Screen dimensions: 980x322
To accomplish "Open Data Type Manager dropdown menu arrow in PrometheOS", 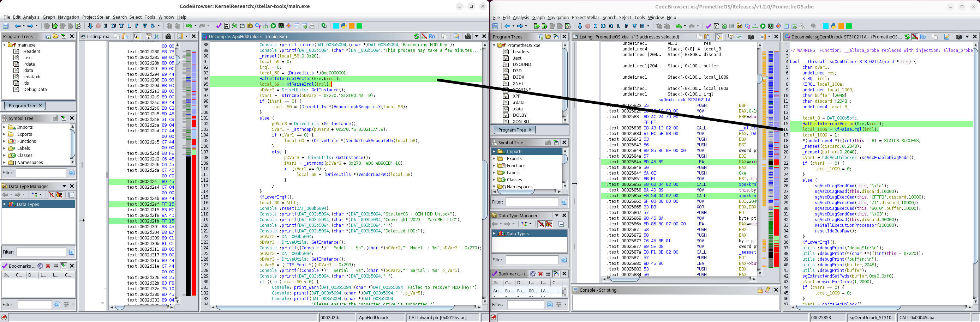I will coord(556,215).
